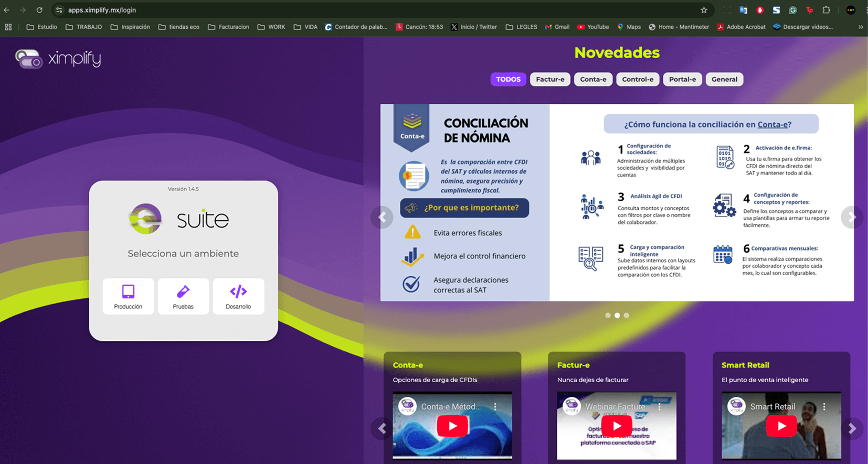Viewport: 868px width, 464px height.
Task: Play the Conta-e Método video
Action: point(452,426)
